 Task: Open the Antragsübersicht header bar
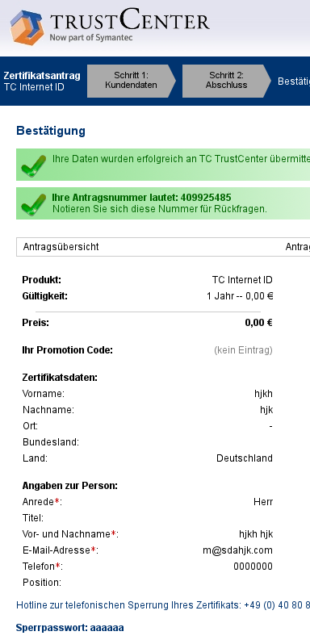click(163, 247)
